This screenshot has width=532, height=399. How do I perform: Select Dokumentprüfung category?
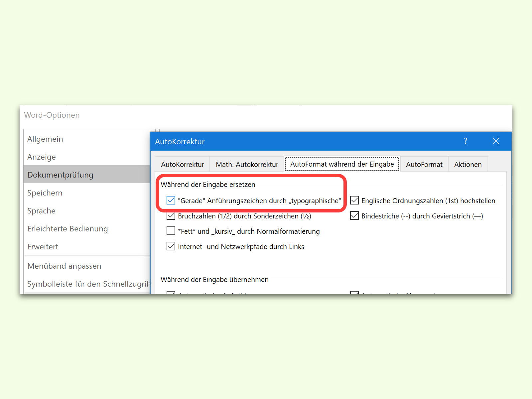87,175
